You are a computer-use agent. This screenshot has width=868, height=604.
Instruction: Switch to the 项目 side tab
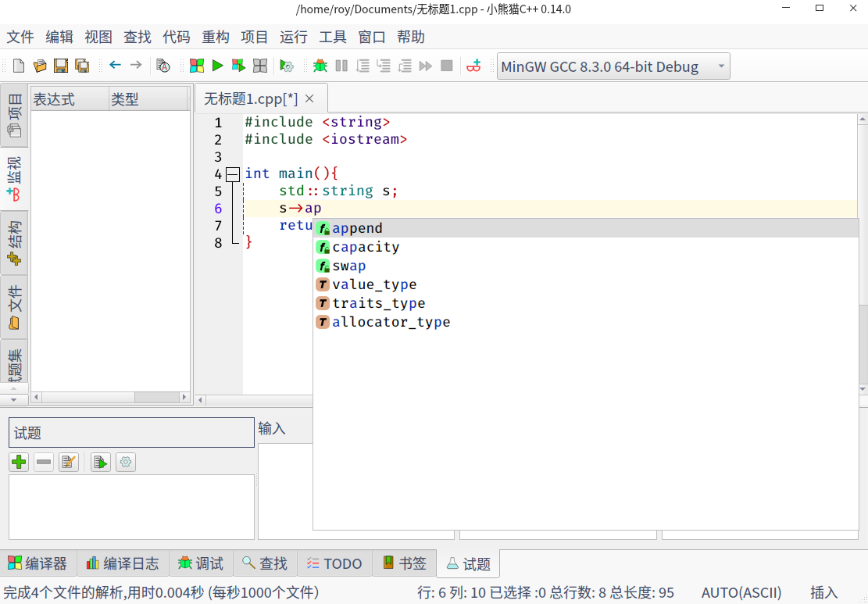(x=14, y=115)
